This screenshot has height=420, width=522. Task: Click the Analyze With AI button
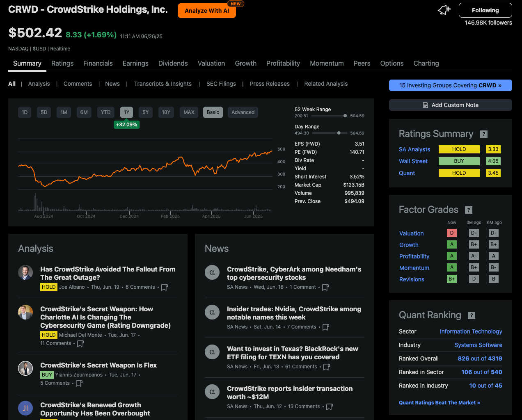pyautogui.click(x=207, y=11)
